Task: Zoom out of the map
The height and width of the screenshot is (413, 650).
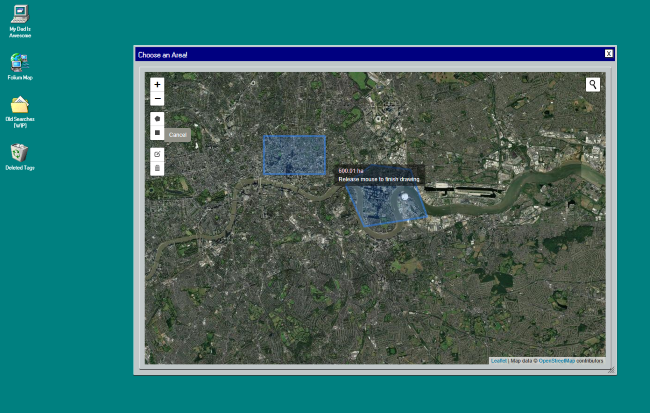Action: pyautogui.click(x=157, y=99)
